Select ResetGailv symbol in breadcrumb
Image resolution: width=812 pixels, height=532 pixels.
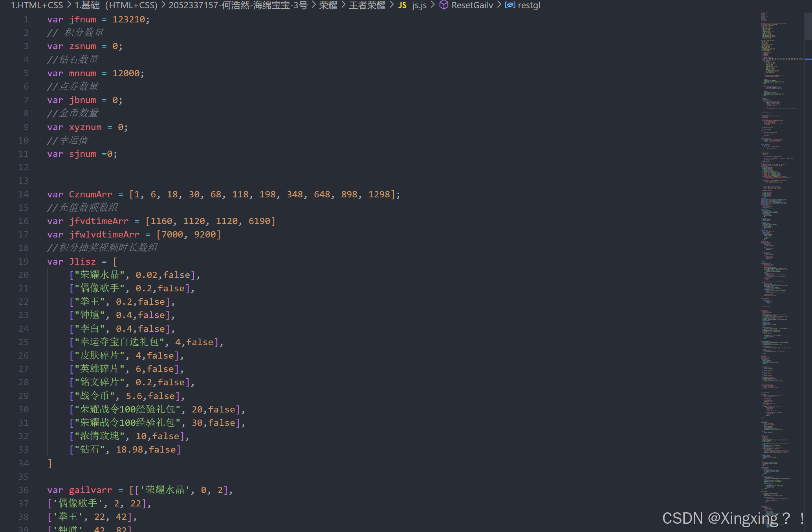pyautogui.click(x=472, y=5)
